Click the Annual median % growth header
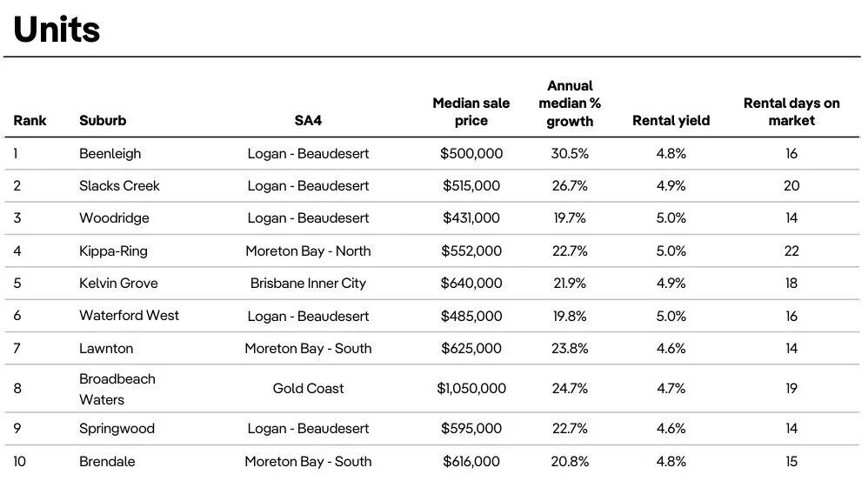Screen dimensions: 868x488 [x=570, y=104]
